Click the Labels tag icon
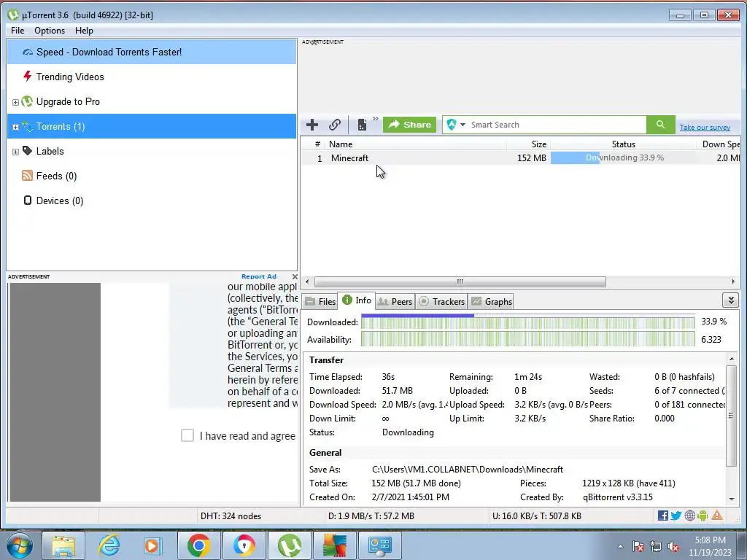Image resolution: width=747 pixels, height=560 pixels. point(28,151)
